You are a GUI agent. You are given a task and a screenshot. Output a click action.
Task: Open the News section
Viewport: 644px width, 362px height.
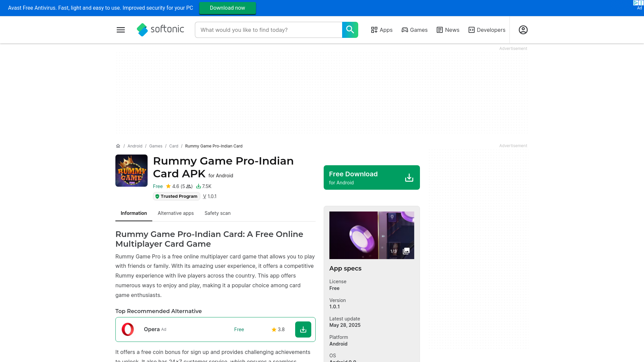click(448, 30)
